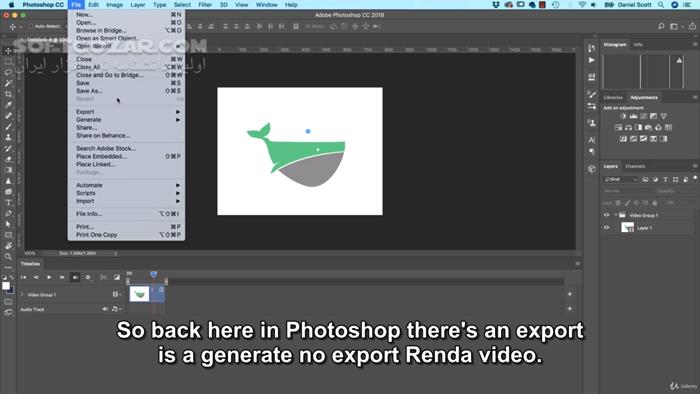Choose Search Adobe Stock... menu entry
The image size is (700, 394).
point(126,149)
